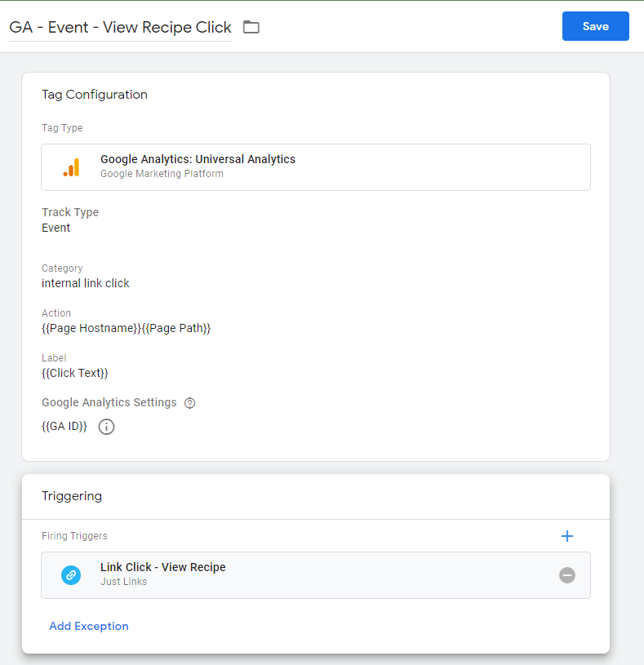
Task: Click the Add Exception link
Action: [x=89, y=627]
